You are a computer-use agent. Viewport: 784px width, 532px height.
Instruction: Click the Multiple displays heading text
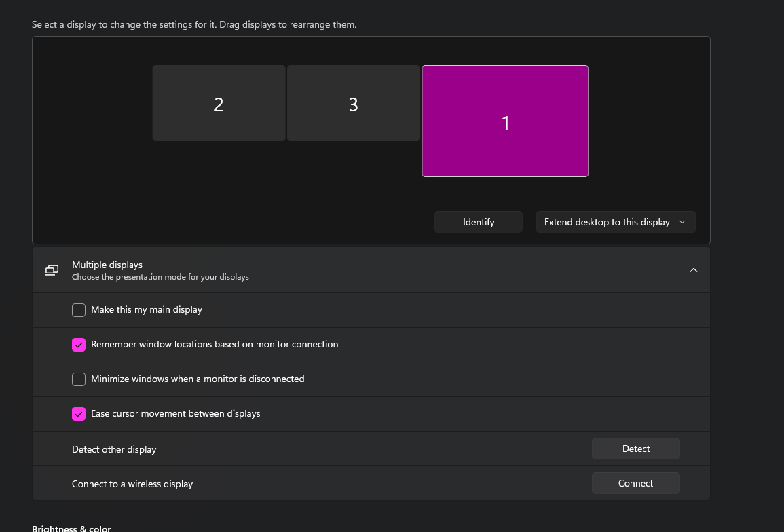click(107, 265)
